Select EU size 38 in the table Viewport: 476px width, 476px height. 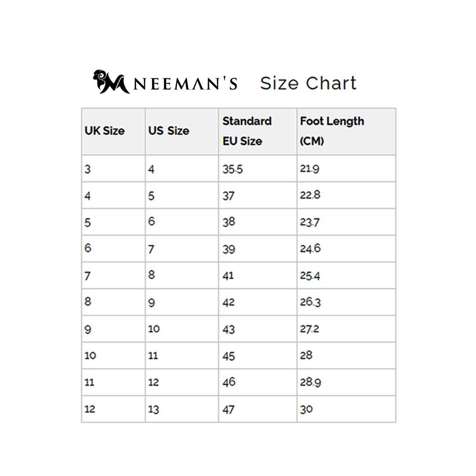coord(228,222)
